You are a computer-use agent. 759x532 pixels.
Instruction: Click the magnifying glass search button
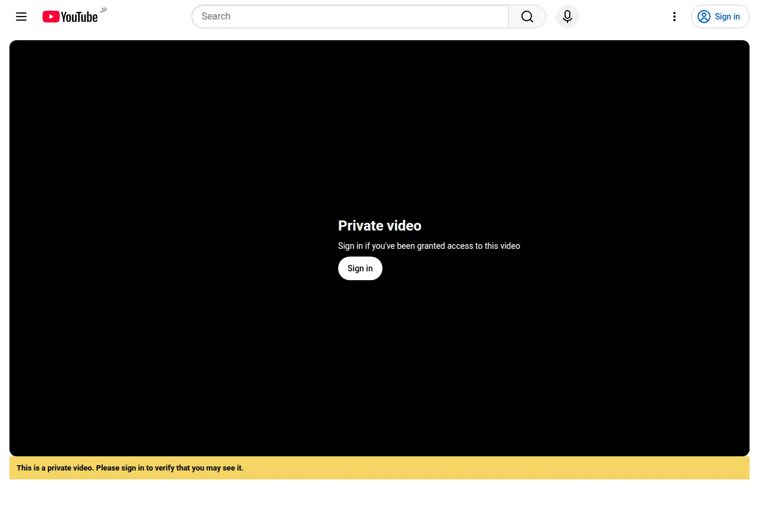pos(527,17)
